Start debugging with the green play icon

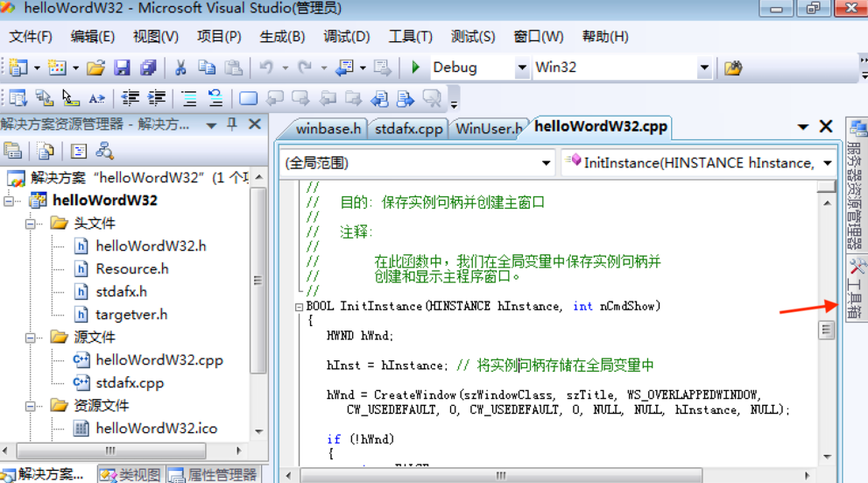[415, 67]
